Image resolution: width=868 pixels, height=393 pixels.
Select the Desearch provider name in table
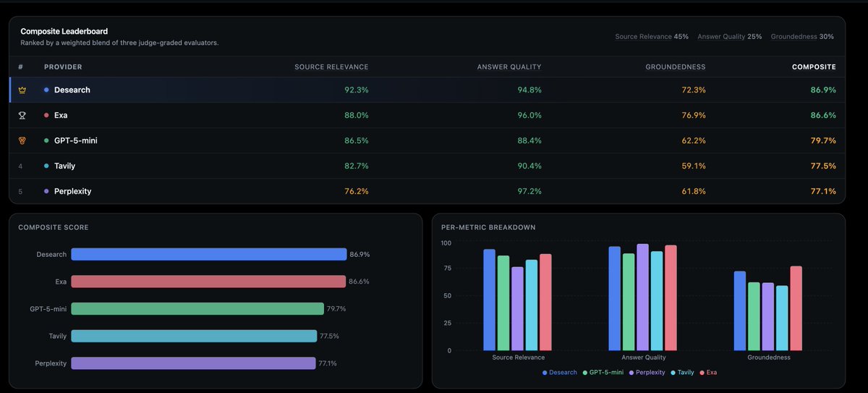[x=72, y=90]
